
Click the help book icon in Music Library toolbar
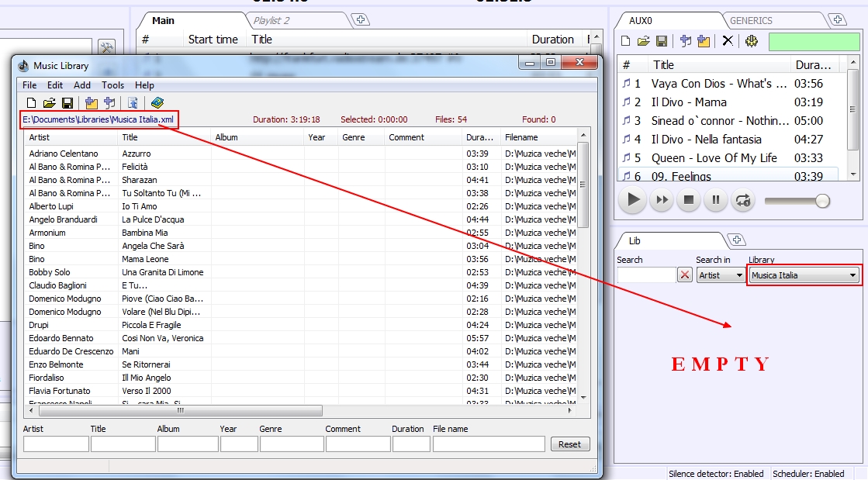tap(157, 102)
